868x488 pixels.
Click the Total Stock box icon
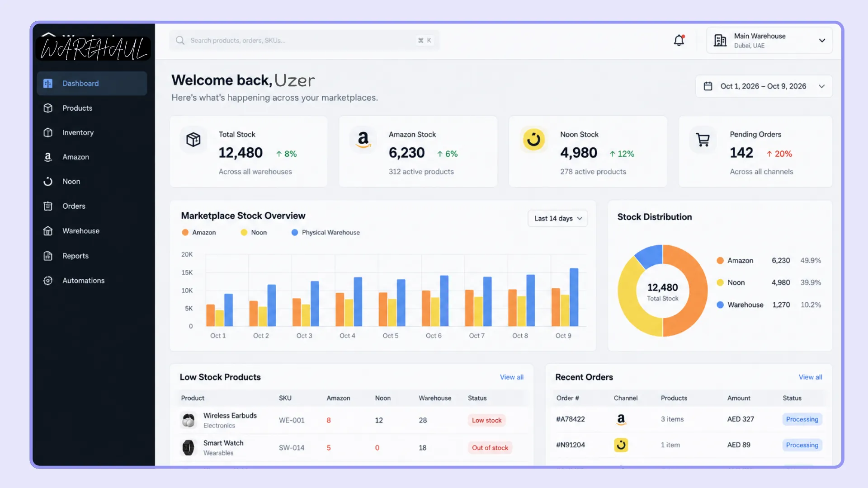tap(193, 139)
